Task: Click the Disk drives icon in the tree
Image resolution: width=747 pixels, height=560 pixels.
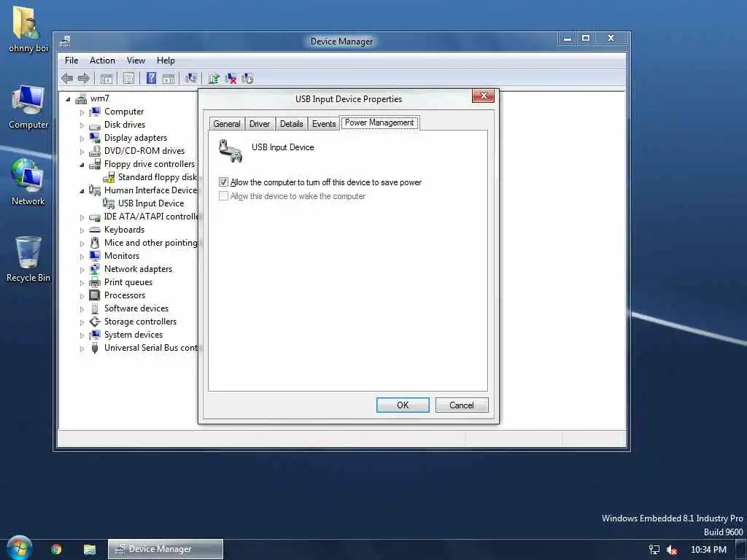Action: (95, 125)
